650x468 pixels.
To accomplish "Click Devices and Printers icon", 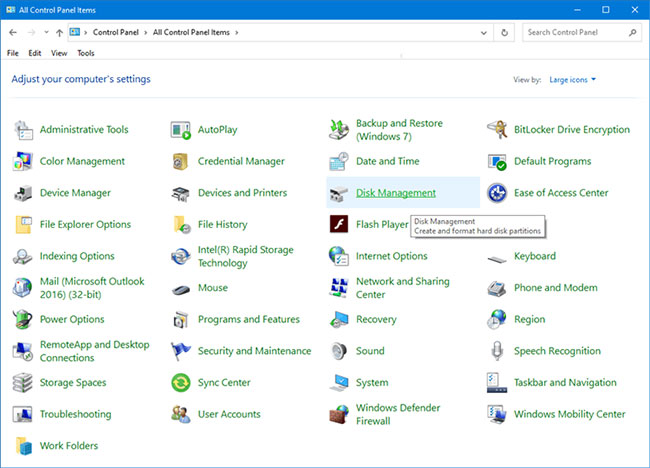I will (x=181, y=193).
